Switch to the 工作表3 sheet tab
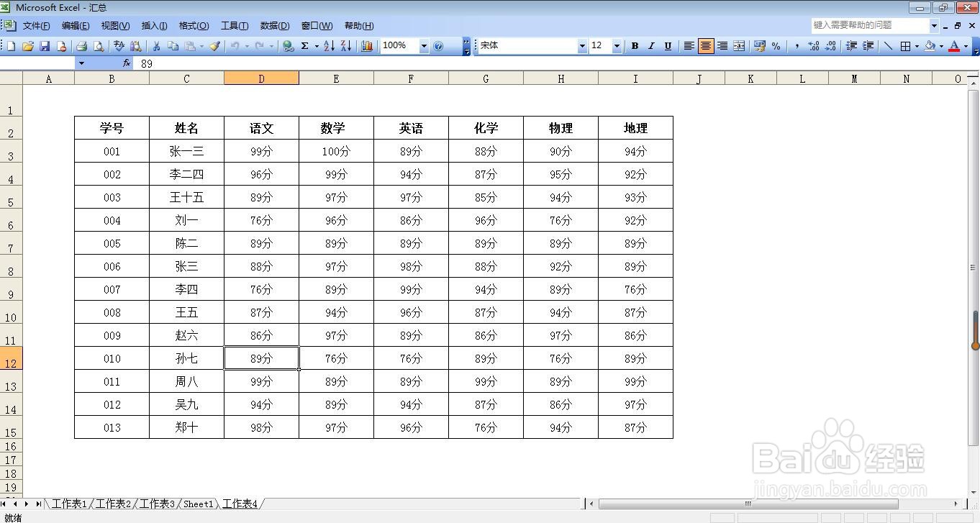 click(157, 504)
